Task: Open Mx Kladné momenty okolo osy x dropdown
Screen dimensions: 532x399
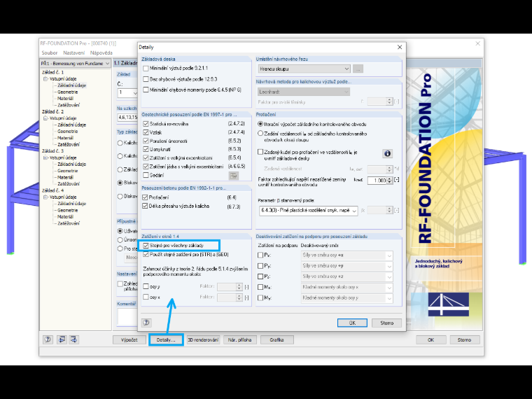Action: tap(346, 287)
